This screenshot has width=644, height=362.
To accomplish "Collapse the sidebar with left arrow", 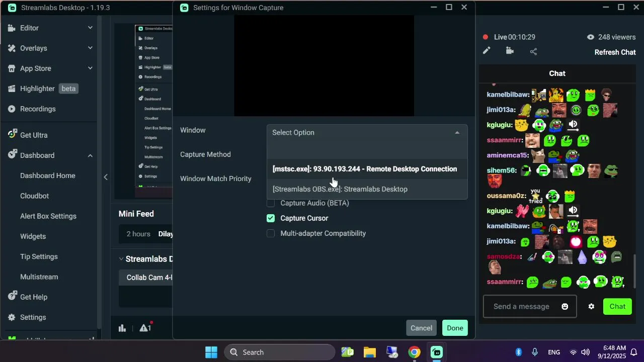I will (106, 176).
